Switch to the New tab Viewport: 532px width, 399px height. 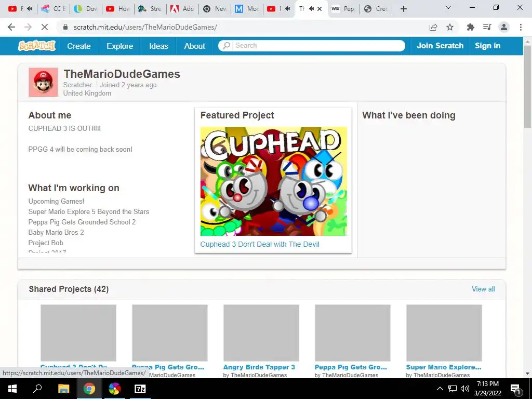point(215,9)
